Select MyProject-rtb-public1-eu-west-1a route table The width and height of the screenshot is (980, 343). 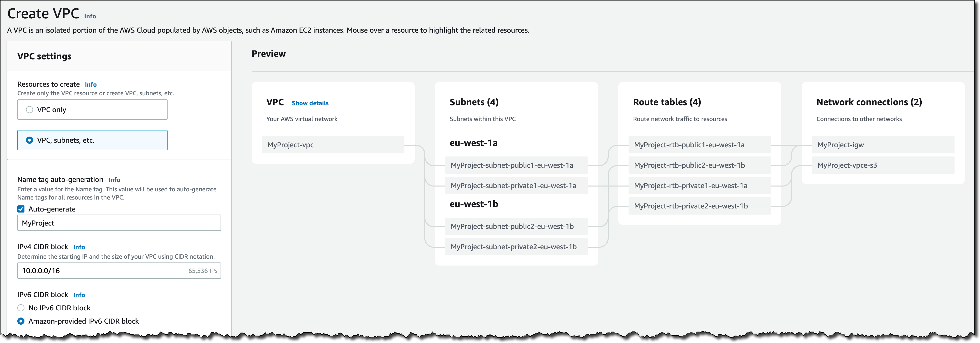[x=699, y=145]
